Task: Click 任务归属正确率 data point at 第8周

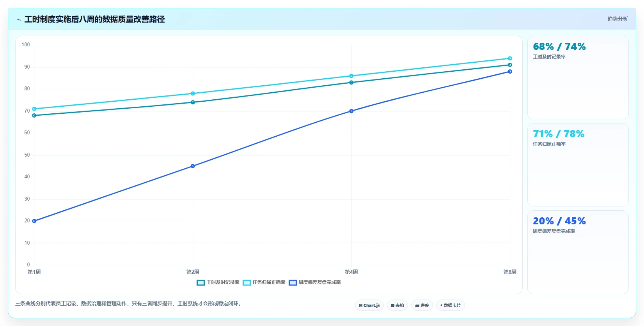Action: click(510, 58)
